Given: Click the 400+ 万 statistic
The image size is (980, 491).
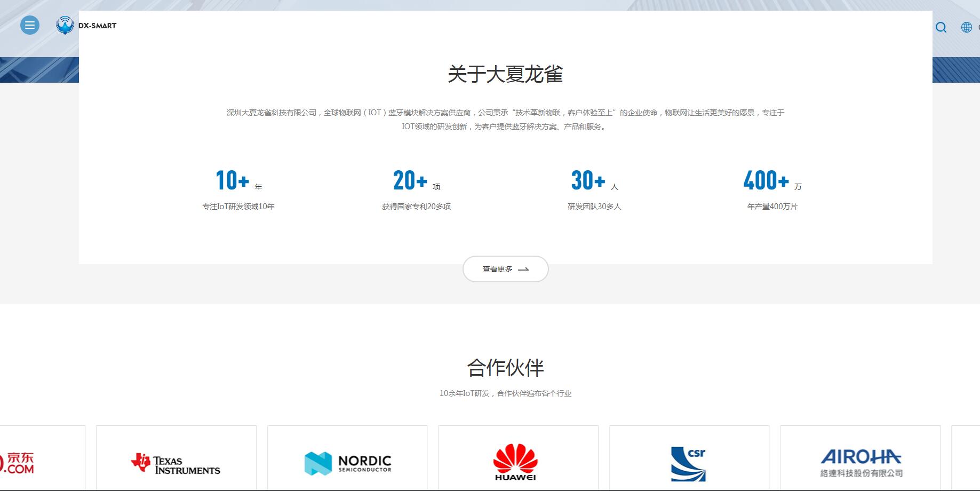Looking at the screenshot, I should tap(772, 180).
